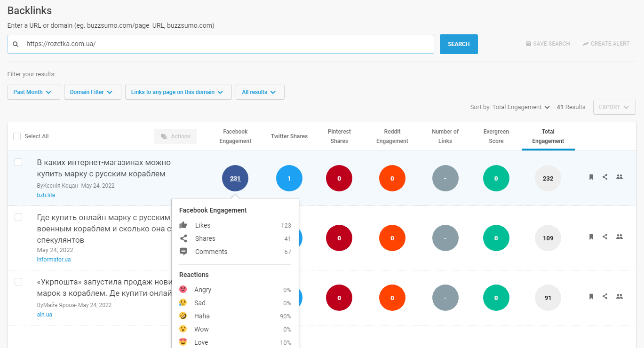Viewport: 644px width, 348px height.
Task: Click the Angry reaction emoji
Action: pos(183,290)
